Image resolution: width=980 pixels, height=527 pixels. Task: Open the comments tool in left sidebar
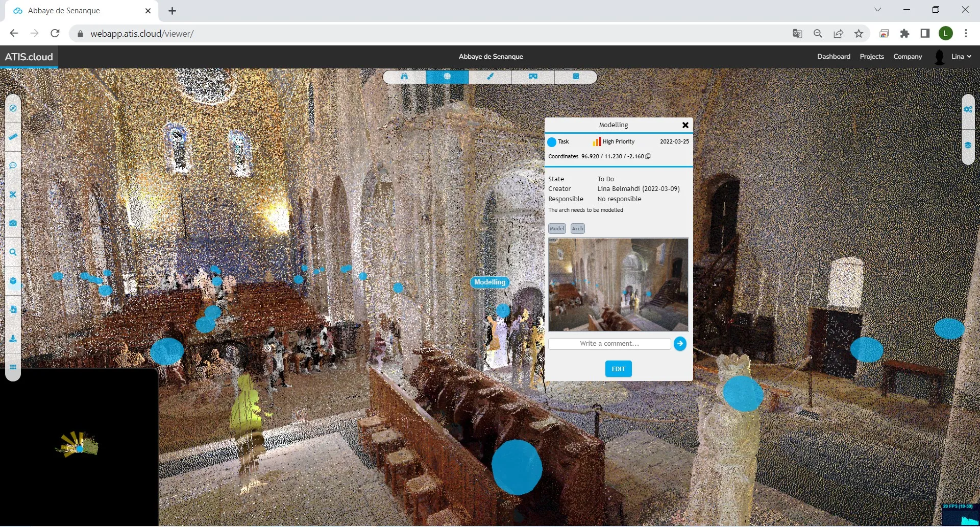click(13, 165)
